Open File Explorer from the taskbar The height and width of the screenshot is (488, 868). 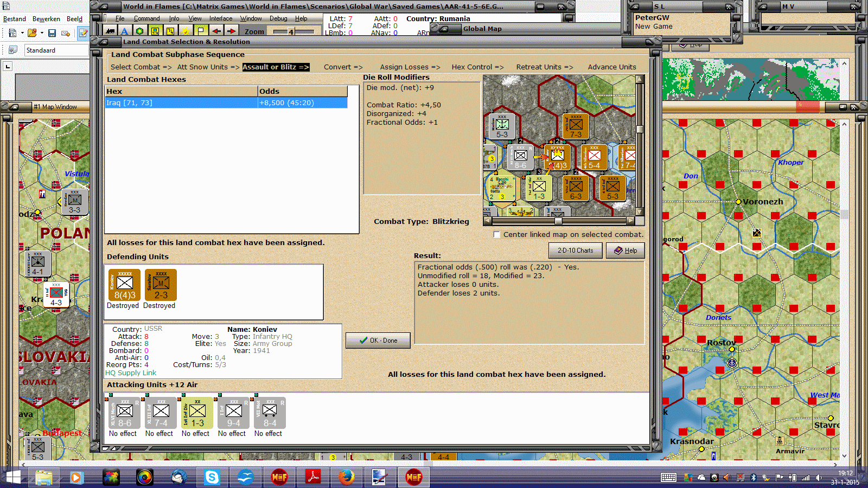pyautogui.click(x=43, y=477)
